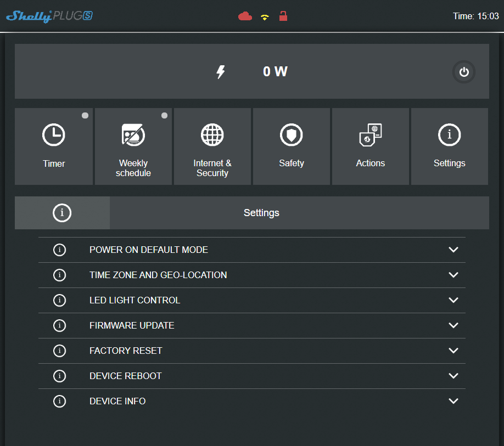Screen dimensions: 504x446
Task: Click the red cloud status icon
Action: pyautogui.click(x=245, y=16)
